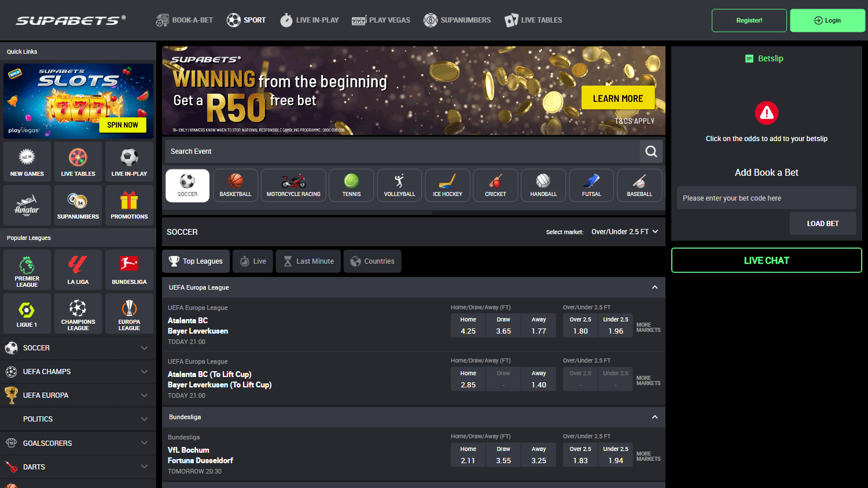Expand the Politics sidebar menu
Viewport: 868px width, 488px height.
[78, 419]
